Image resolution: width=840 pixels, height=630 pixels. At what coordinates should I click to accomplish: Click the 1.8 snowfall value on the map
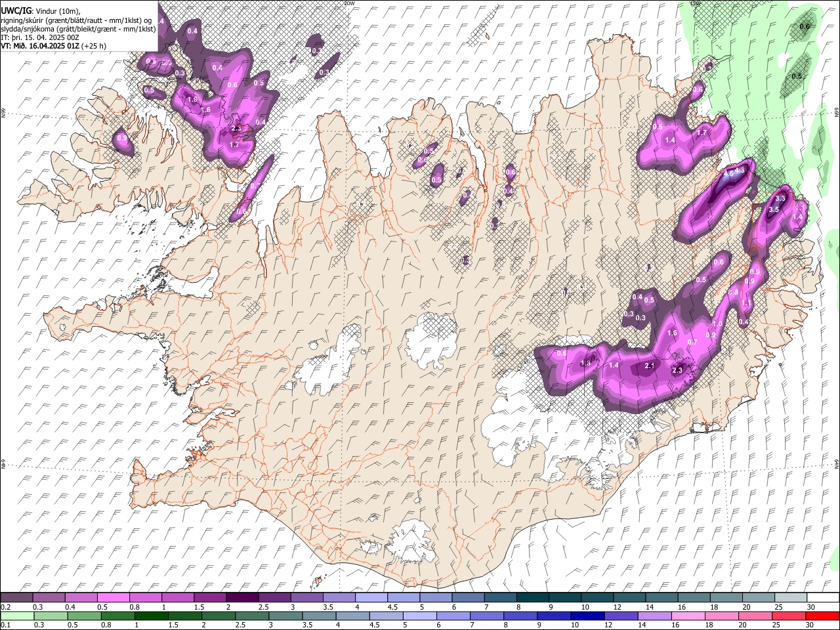coord(586,364)
